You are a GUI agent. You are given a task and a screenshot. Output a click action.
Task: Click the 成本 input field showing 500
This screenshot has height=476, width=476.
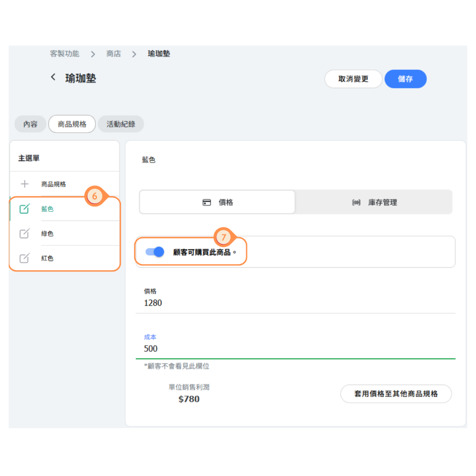point(295,349)
